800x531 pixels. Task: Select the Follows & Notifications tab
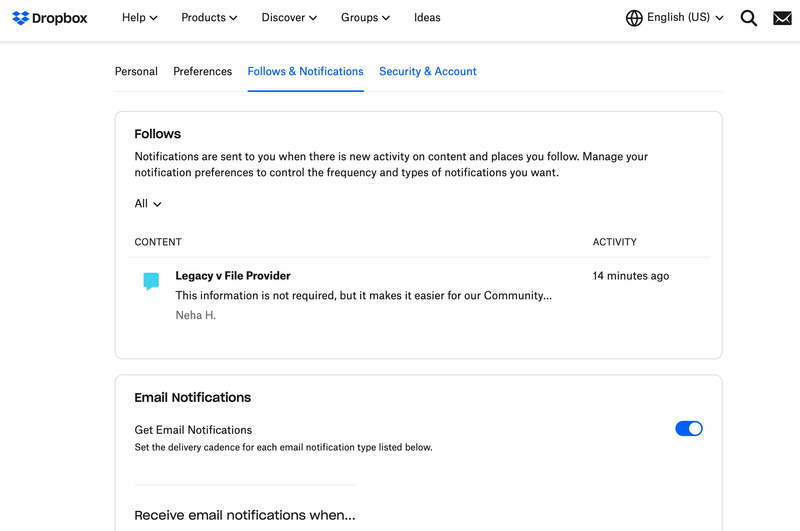tap(305, 72)
